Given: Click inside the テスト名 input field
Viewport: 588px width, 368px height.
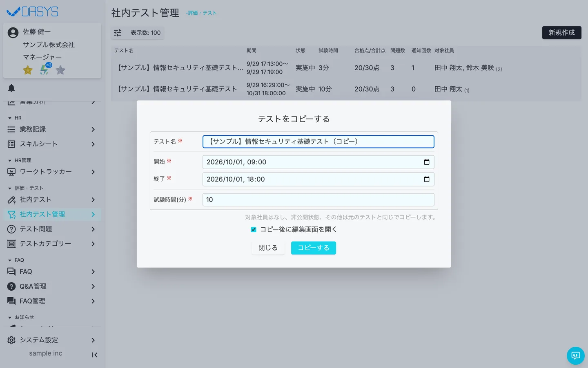Looking at the screenshot, I should pyautogui.click(x=318, y=141).
